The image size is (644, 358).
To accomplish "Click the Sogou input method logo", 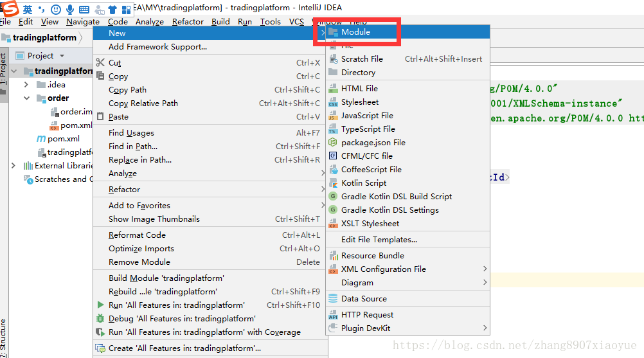I will coord(10,8).
